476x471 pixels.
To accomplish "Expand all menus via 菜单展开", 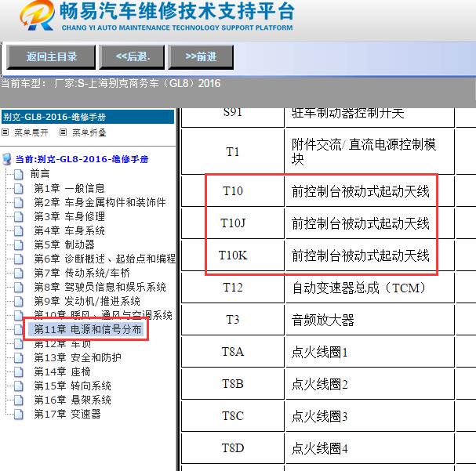I will point(31,132).
